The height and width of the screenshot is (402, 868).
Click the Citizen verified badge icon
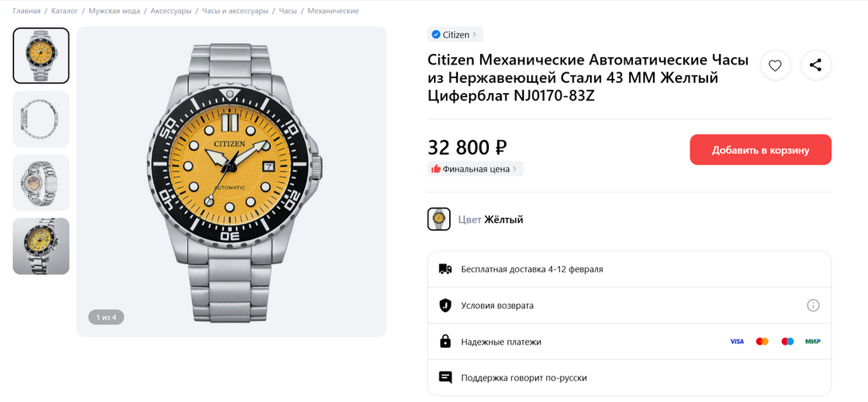pyautogui.click(x=436, y=35)
